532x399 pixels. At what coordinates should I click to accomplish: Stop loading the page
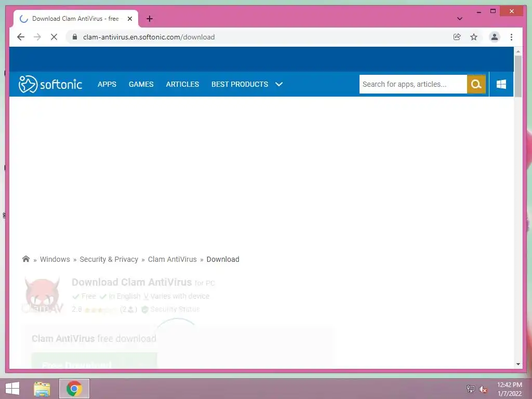pyautogui.click(x=54, y=37)
